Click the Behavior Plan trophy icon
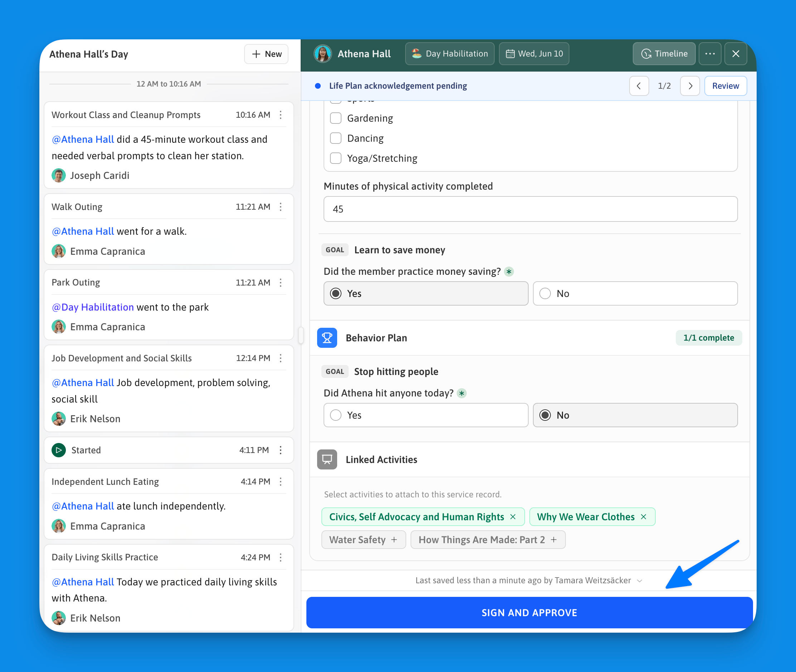The height and width of the screenshot is (672, 796). pyautogui.click(x=327, y=338)
